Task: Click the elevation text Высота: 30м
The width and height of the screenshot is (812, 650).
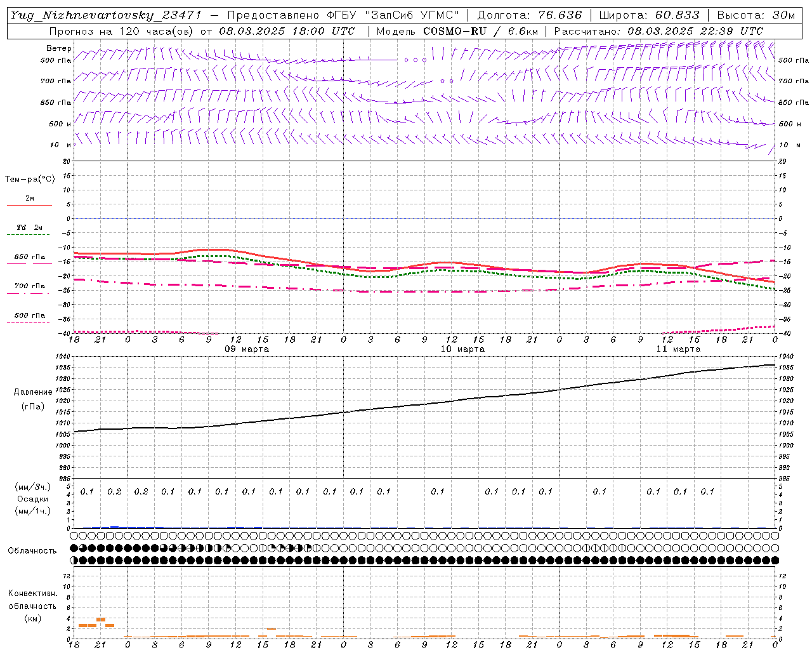Action: point(756,16)
